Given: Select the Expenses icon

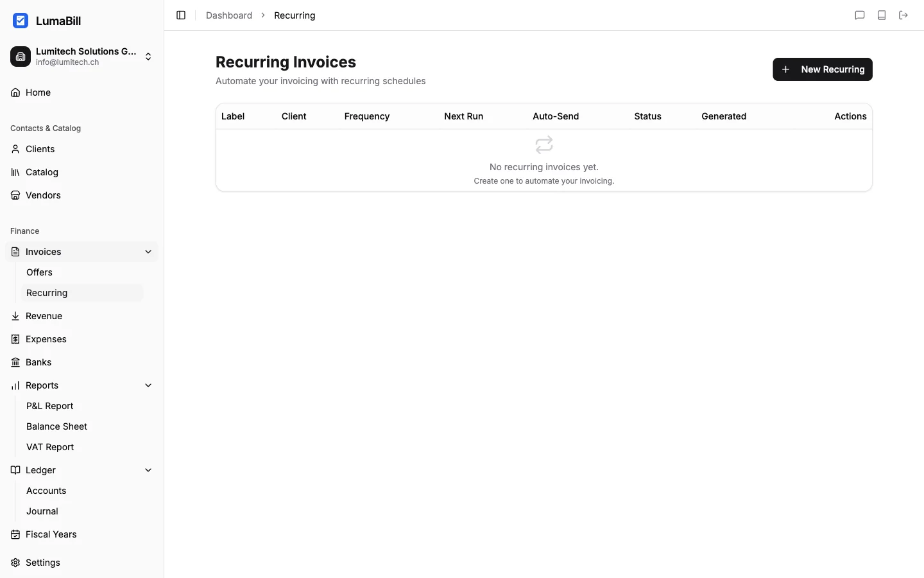Looking at the screenshot, I should tap(15, 339).
